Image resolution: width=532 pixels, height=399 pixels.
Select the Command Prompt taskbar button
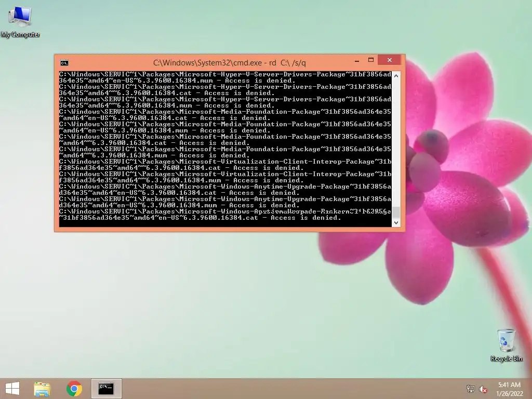(106, 389)
